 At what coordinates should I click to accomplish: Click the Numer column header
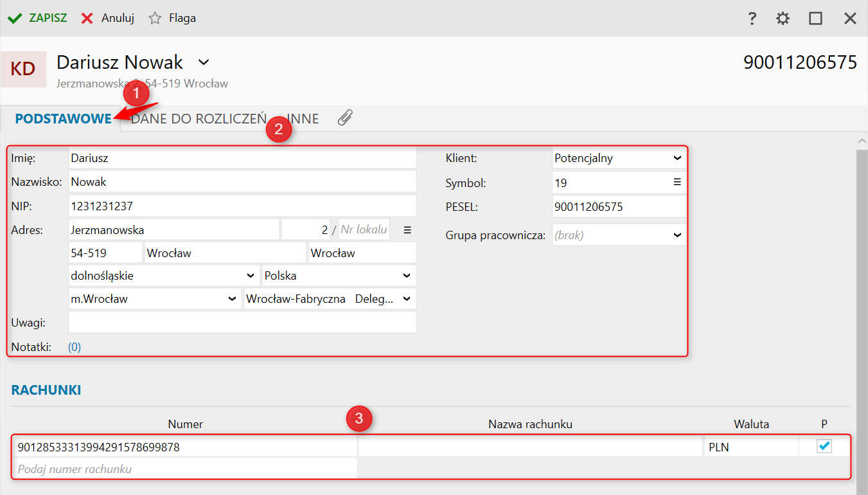[x=185, y=424]
